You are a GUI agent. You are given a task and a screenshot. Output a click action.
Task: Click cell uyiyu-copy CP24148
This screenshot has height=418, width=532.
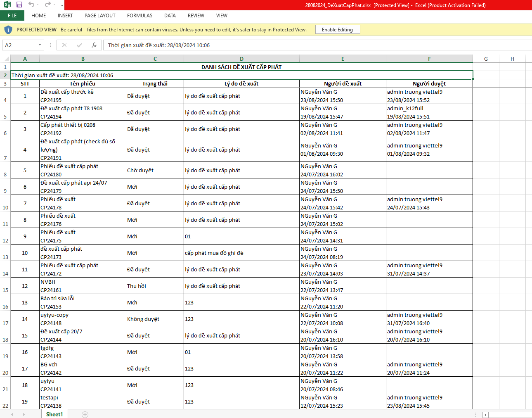point(83,319)
